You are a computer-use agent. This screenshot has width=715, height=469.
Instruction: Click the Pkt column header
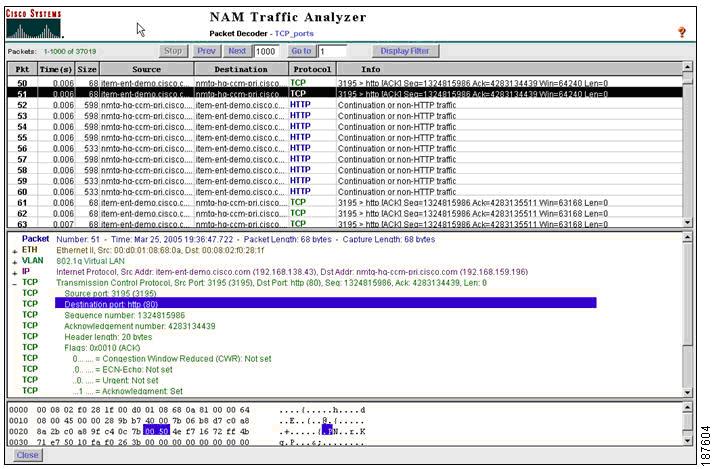(22, 69)
